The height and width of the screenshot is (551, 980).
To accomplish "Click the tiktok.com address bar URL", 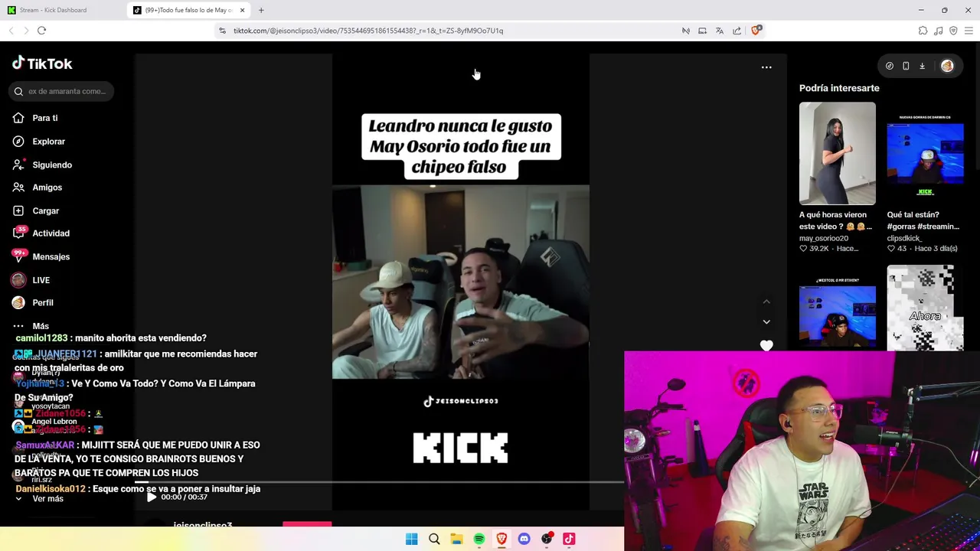I will tap(368, 31).
